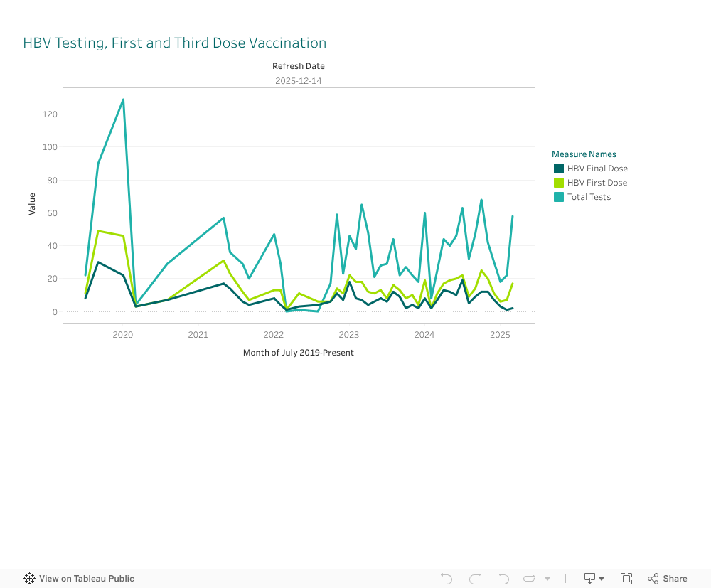Enter full screen mode
Viewport: 711px width, 588px height.
pyautogui.click(x=626, y=579)
